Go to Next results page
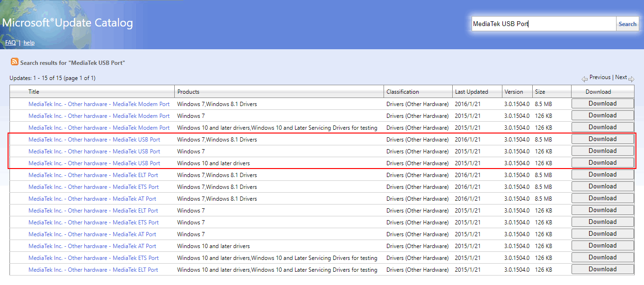Screen dimensions: 644x285 (621, 77)
